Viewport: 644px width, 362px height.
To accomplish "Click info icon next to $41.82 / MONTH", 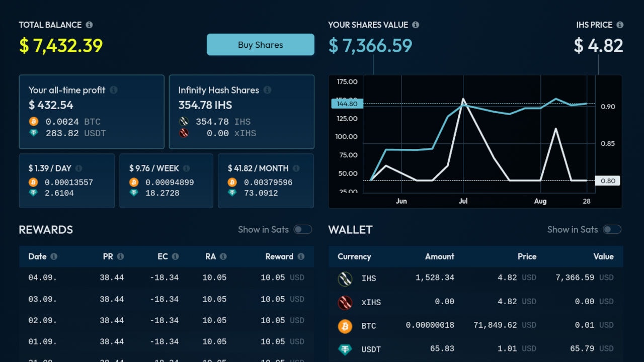I will 296,168.
